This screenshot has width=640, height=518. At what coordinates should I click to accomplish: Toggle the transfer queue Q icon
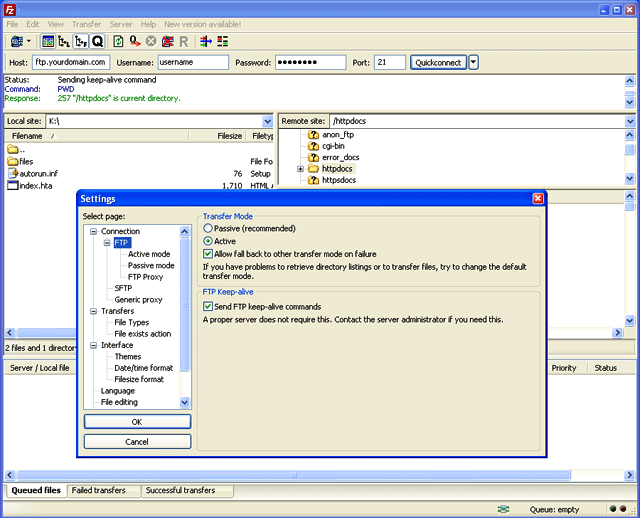98,41
